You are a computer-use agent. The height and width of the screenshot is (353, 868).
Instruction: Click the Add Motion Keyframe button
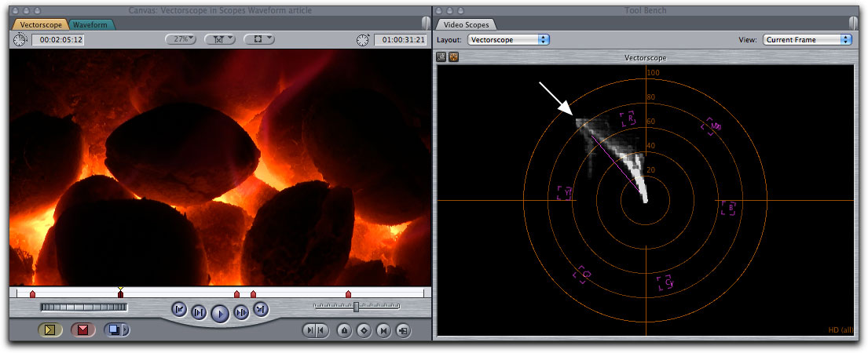point(364,330)
